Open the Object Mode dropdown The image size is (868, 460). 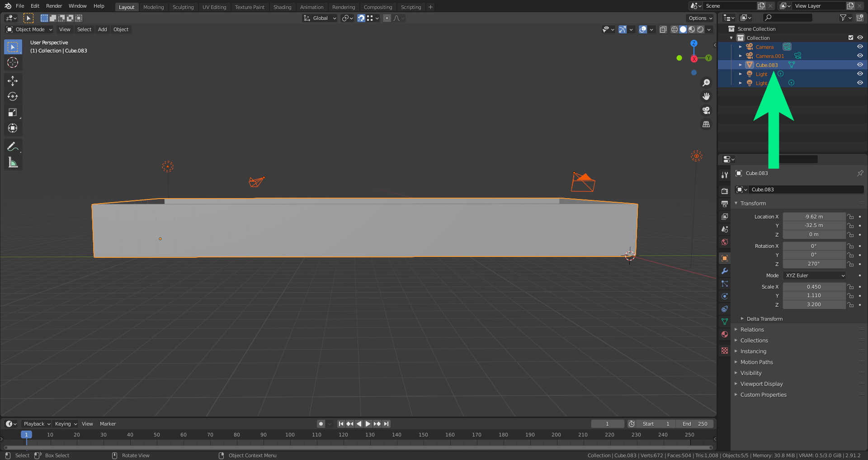(x=29, y=29)
